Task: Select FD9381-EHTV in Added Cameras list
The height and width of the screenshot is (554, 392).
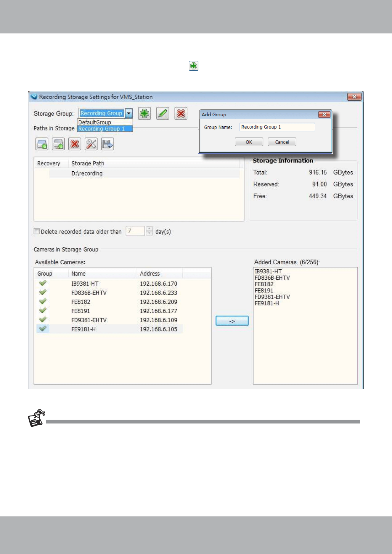Action: point(272,297)
